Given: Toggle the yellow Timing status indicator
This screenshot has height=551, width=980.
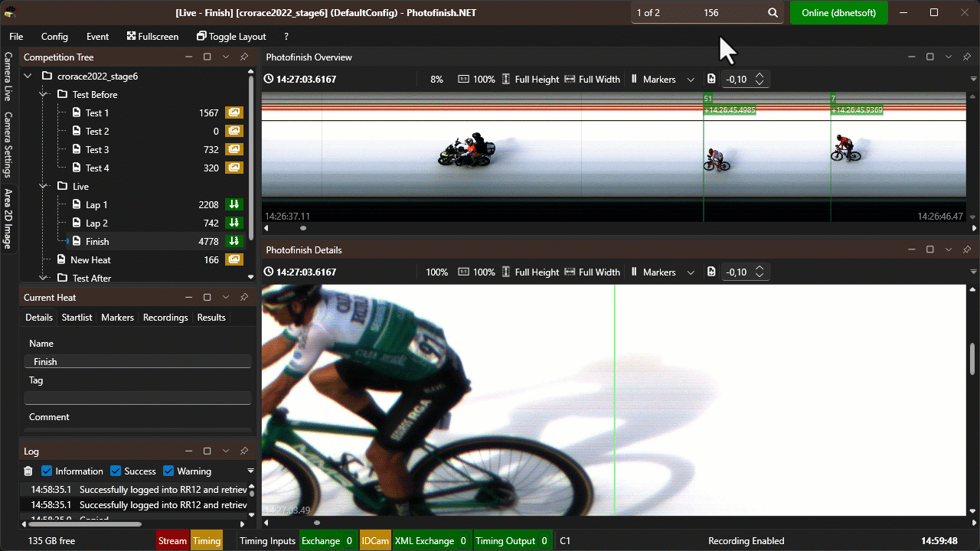Looking at the screenshot, I should coord(207,541).
